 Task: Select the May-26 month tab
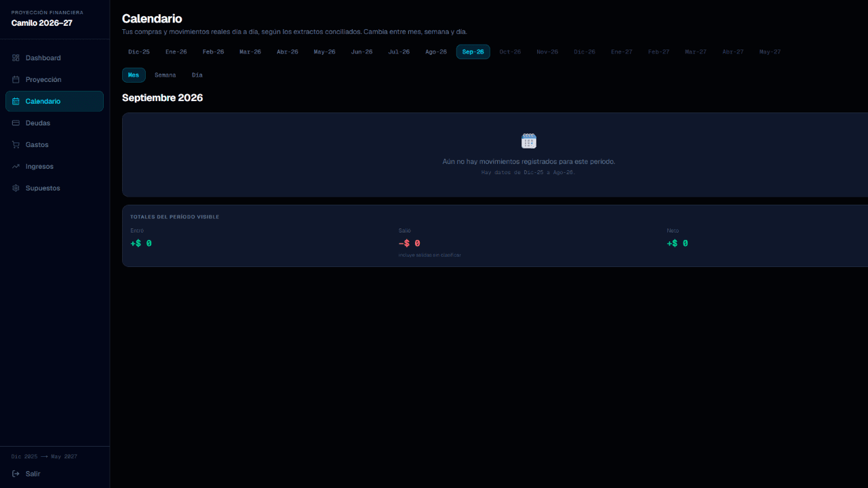325,52
